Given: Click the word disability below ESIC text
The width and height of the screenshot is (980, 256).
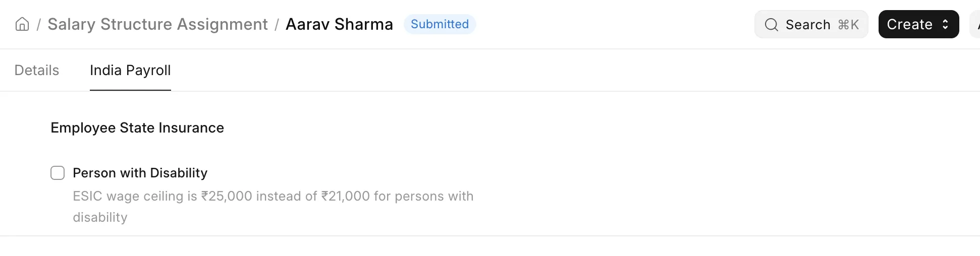Looking at the screenshot, I should pos(100,217).
